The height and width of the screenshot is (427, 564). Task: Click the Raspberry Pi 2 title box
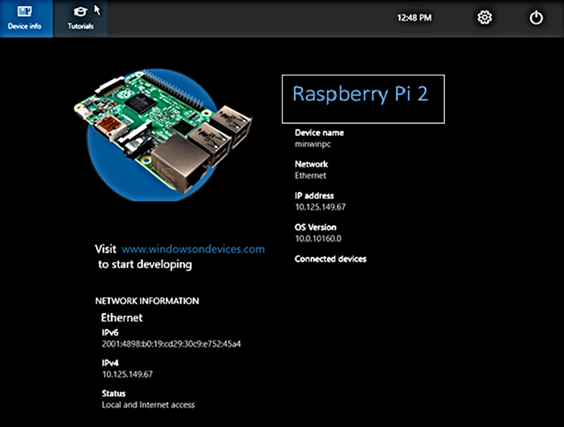point(363,99)
